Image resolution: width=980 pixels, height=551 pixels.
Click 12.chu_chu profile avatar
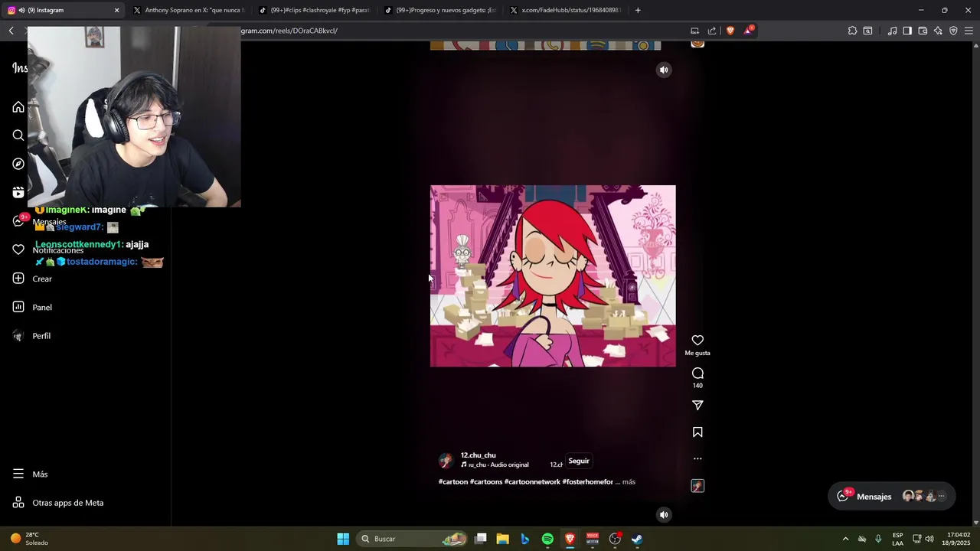tap(446, 460)
